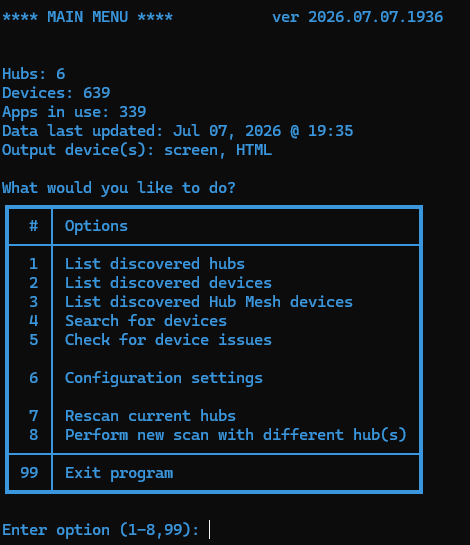Click the 'Output device(s): screen, HTML' line
The width and height of the screenshot is (470, 545).
(x=137, y=150)
